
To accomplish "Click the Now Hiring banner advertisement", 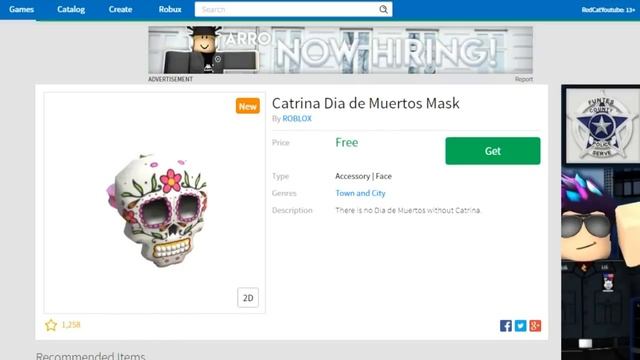I will pos(340,50).
